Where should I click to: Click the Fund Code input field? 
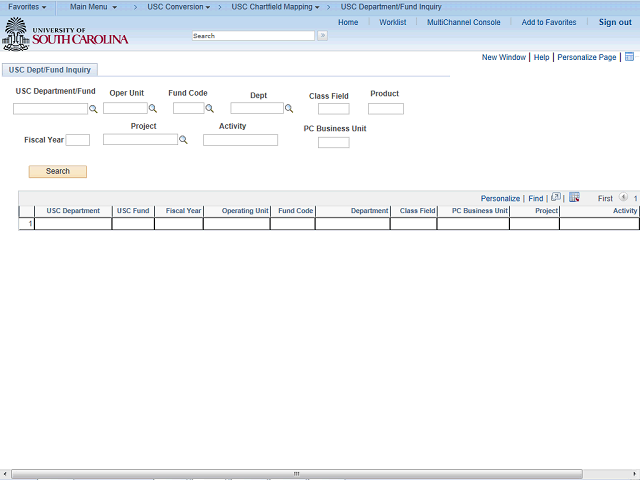coord(189,108)
